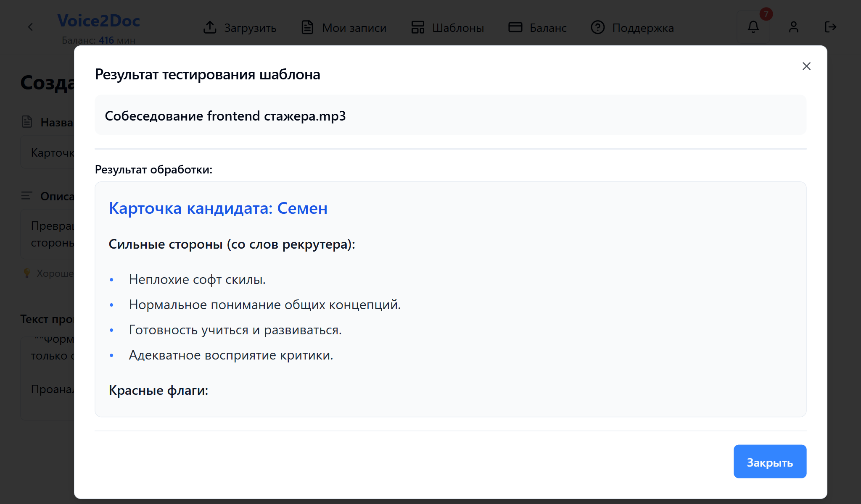Close the template test result dialog with X

point(806,66)
